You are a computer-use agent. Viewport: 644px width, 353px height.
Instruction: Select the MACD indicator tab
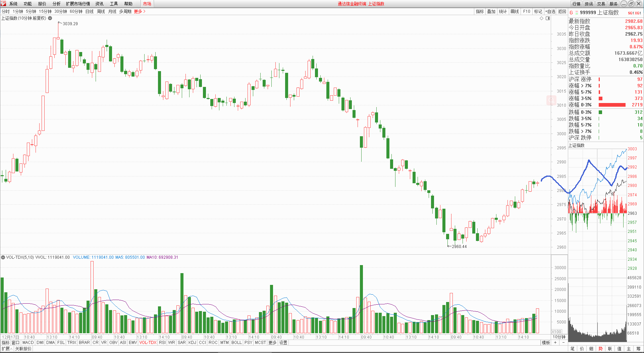click(28, 343)
